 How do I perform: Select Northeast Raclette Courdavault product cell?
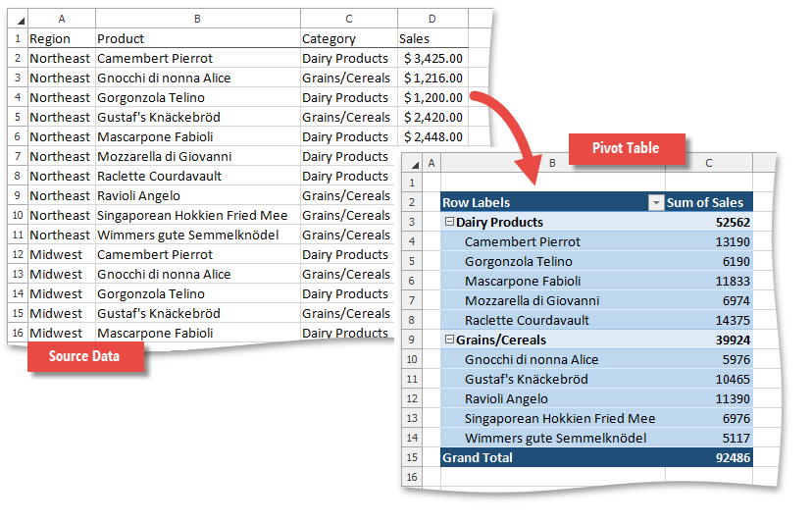click(x=198, y=177)
